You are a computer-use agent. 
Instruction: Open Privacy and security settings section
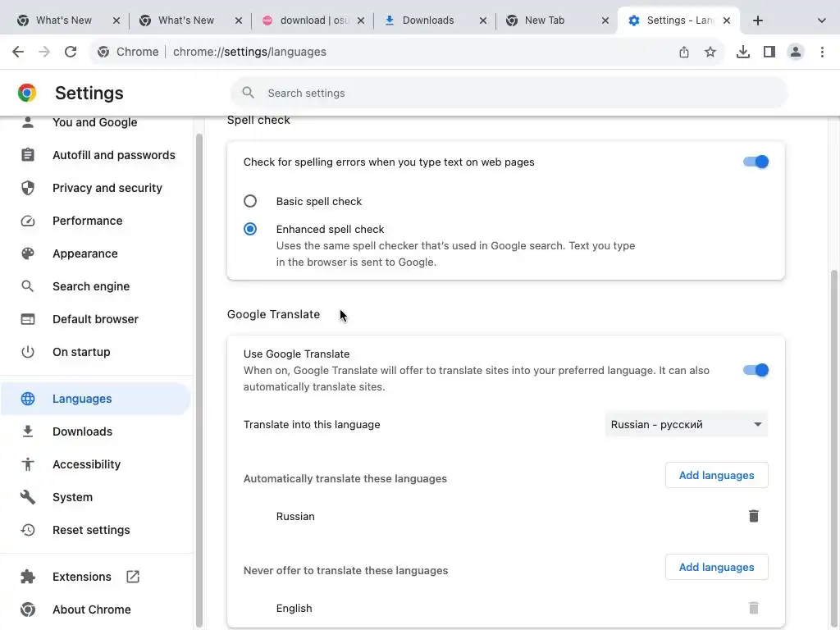(x=107, y=188)
